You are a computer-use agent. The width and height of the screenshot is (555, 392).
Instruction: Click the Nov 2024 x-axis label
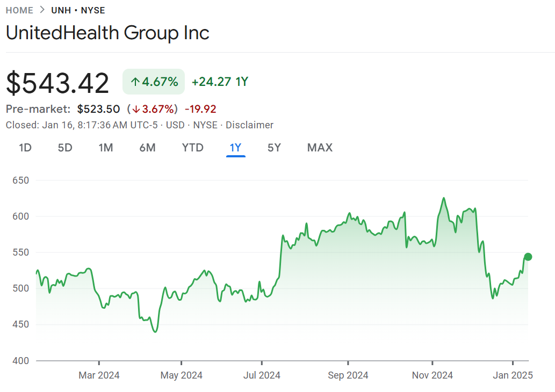pyautogui.click(x=433, y=375)
